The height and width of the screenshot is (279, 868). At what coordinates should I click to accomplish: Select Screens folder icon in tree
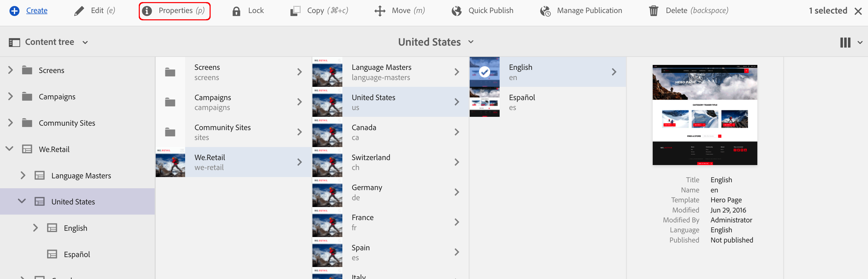click(27, 70)
